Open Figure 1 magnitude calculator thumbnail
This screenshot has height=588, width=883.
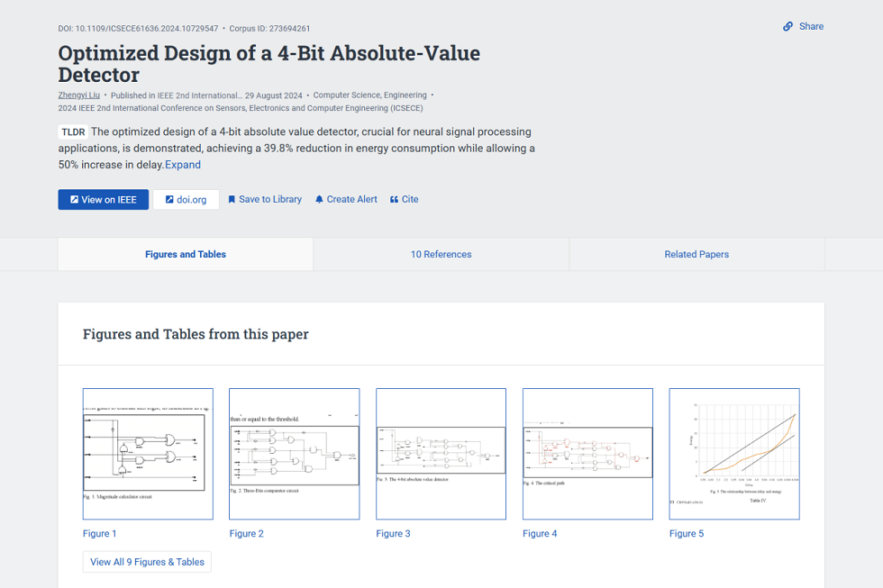(x=148, y=454)
